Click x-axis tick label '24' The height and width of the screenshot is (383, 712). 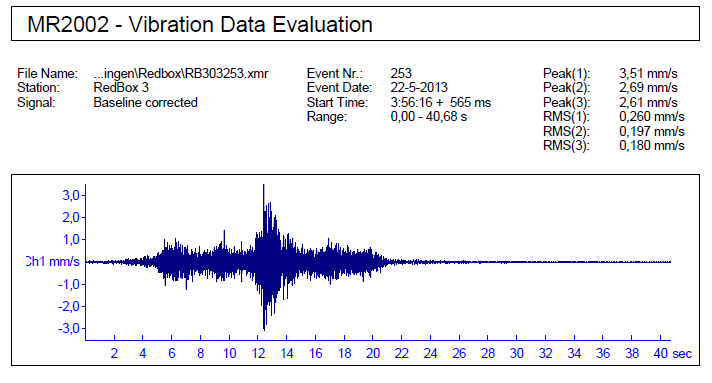click(x=430, y=353)
